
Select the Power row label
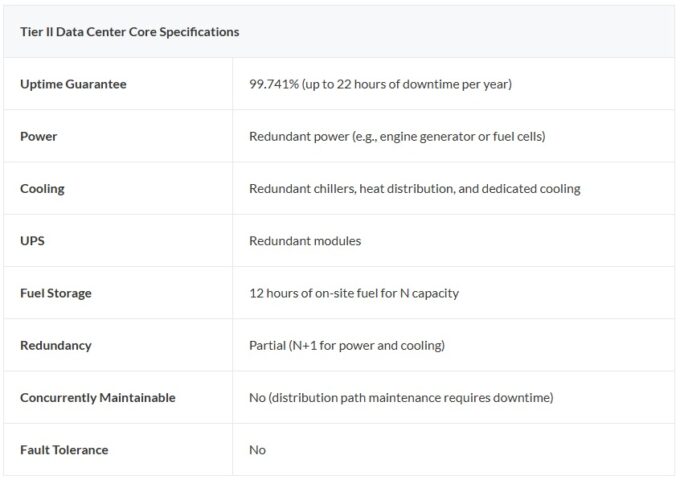(x=39, y=136)
